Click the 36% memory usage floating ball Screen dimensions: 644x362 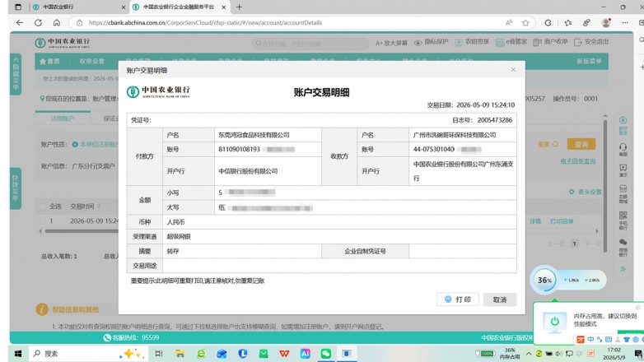tap(544, 280)
